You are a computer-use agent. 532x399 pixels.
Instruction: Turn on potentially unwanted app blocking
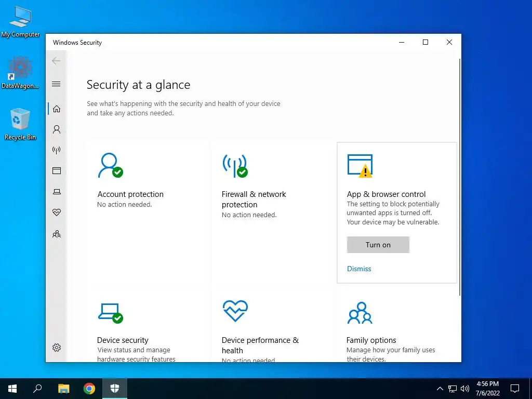pyautogui.click(x=378, y=245)
